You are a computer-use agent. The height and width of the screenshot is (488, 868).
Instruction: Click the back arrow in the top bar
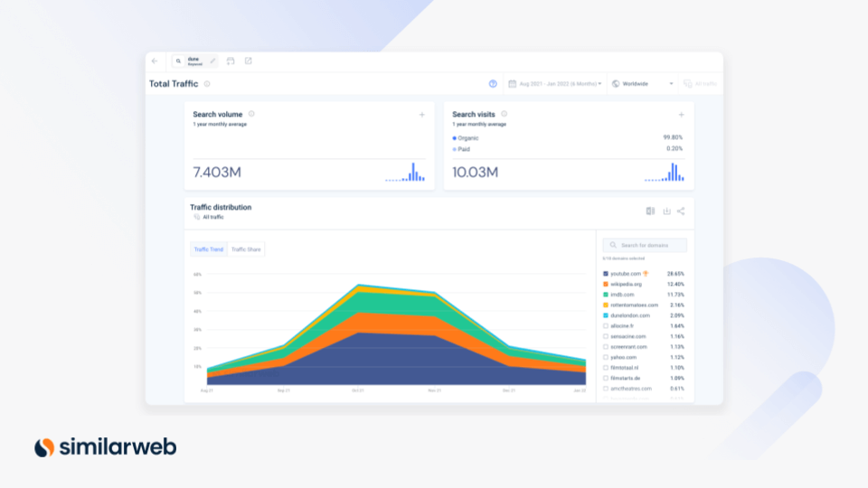(x=155, y=61)
